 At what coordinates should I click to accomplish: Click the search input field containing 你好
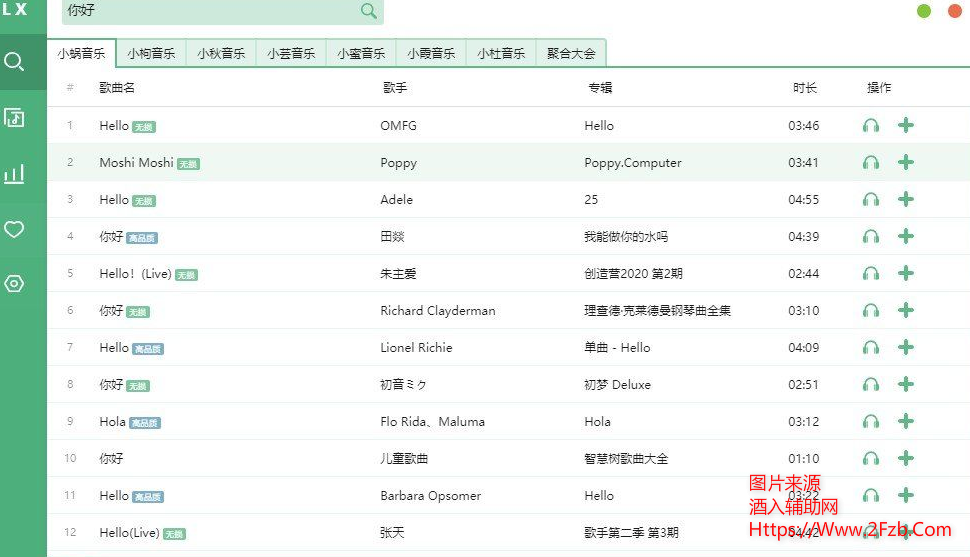click(210, 11)
